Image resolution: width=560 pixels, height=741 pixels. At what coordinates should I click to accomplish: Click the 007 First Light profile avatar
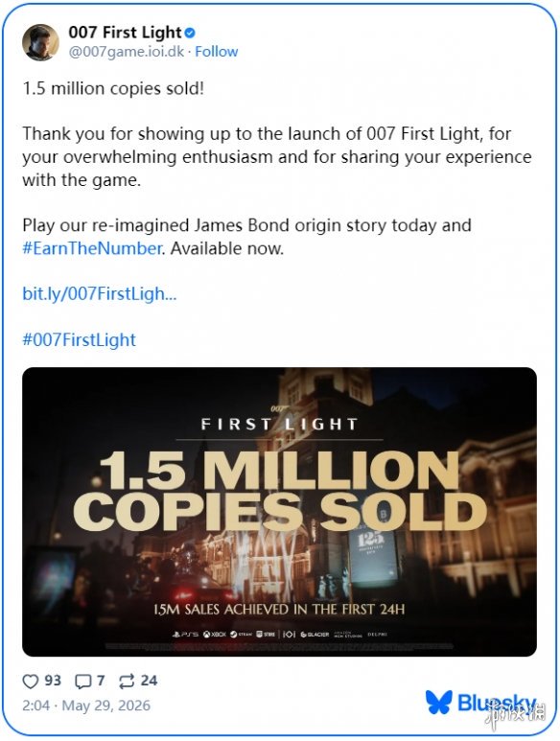[x=40, y=42]
